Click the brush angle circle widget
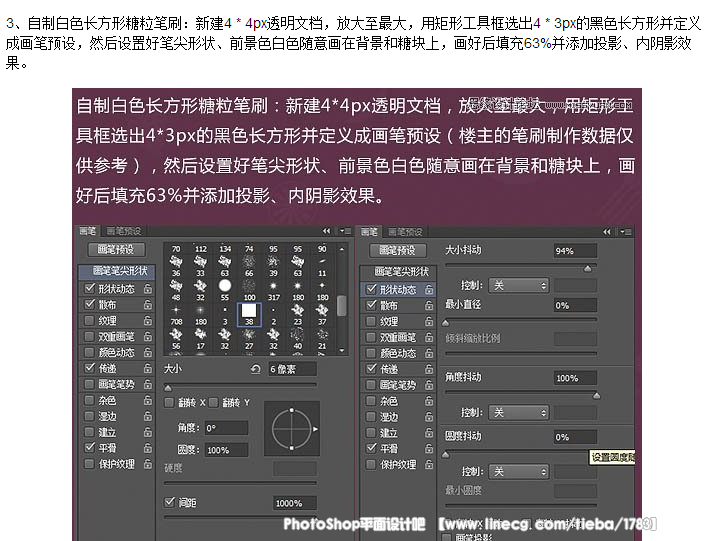The height and width of the screenshot is (541, 707). [x=292, y=429]
